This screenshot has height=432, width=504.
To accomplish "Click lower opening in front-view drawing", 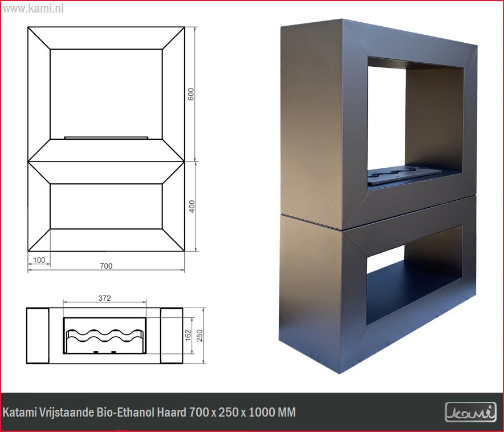I will (106, 206).
